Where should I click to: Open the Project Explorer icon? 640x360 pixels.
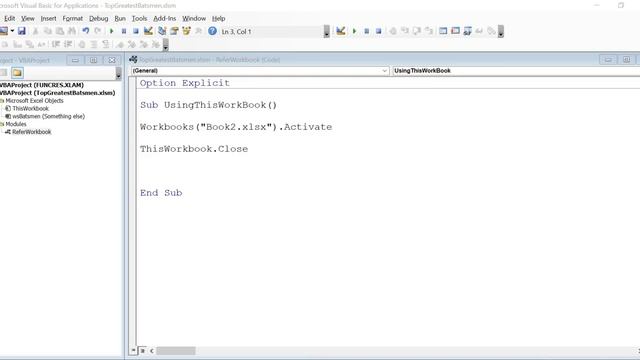162,31
